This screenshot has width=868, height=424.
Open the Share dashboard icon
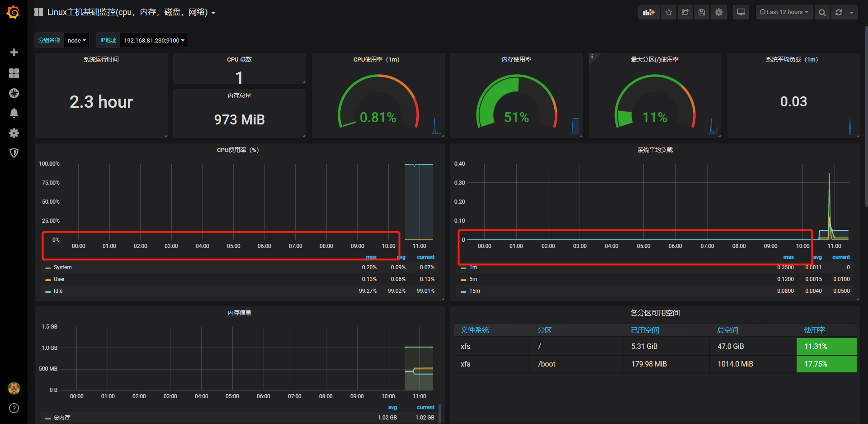point(685,12)
